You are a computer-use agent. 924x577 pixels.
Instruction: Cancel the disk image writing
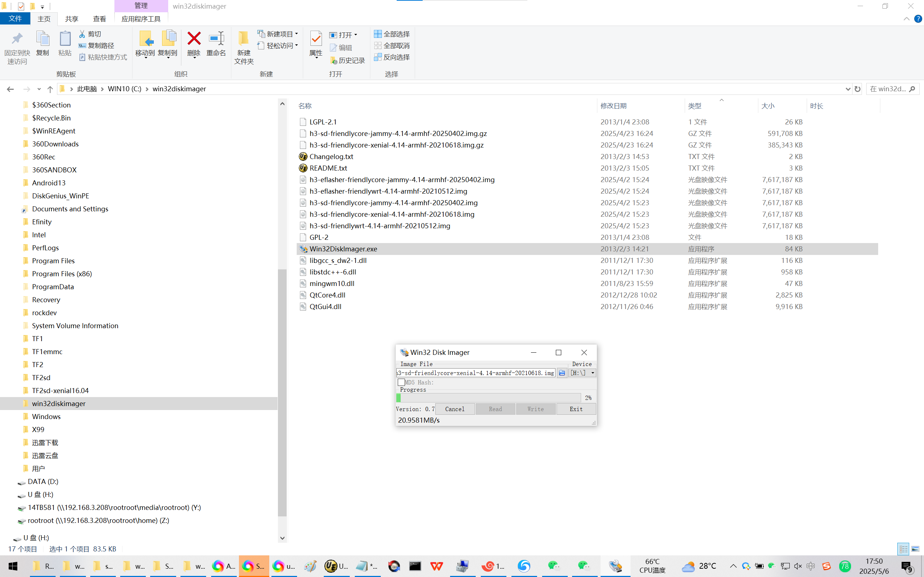[x=454, y=409]
